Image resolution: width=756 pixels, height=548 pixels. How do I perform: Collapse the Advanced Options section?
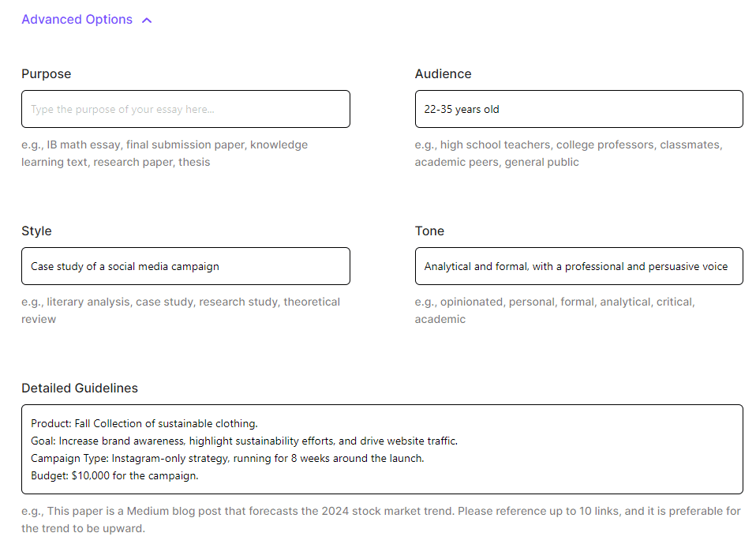[77, 20]
